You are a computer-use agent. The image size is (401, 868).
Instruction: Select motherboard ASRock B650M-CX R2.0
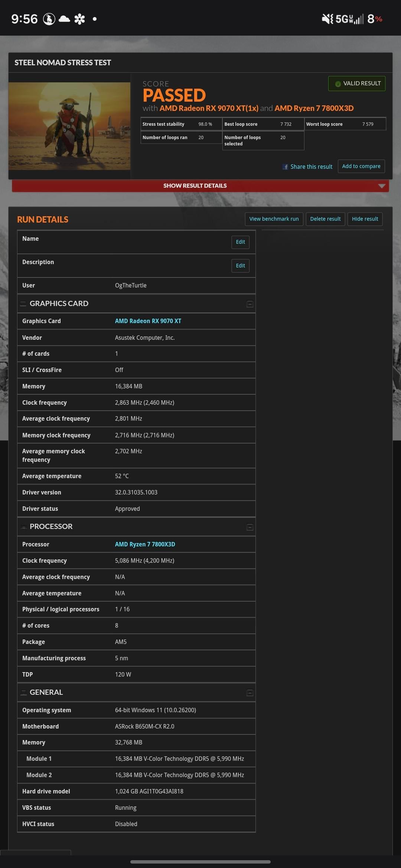click(x=145, y=726)
